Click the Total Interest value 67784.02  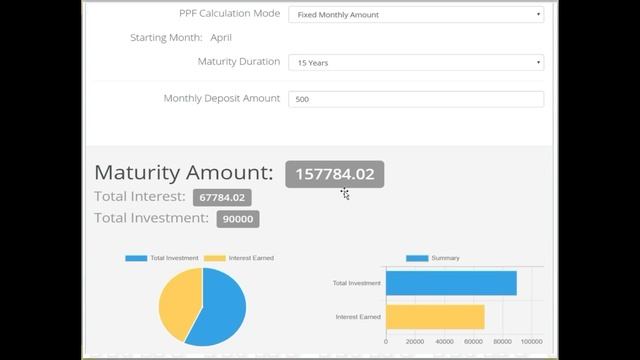click(x=222, y=198)
